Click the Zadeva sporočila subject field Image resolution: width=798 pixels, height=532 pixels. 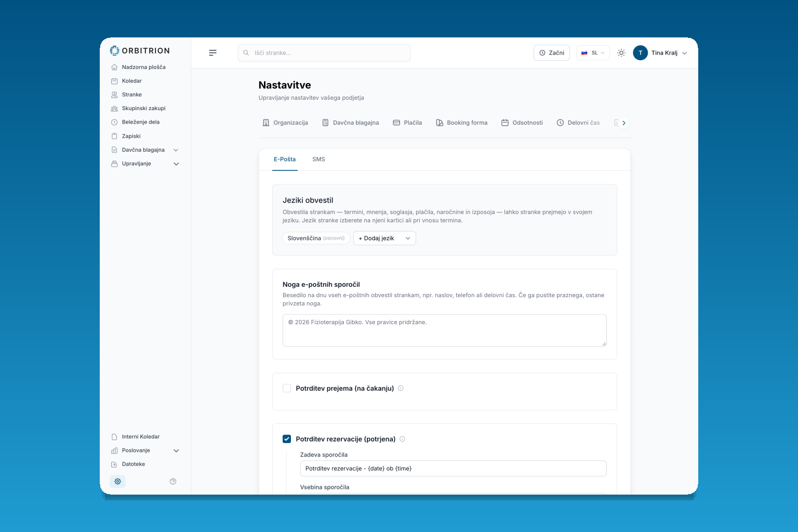click(x=453, y=469)
